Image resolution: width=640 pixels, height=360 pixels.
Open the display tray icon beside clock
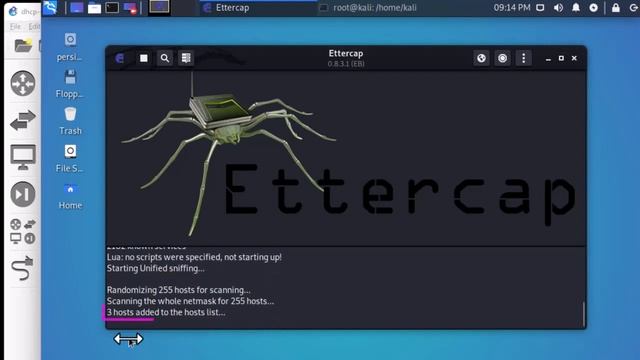tap(540, 8)
